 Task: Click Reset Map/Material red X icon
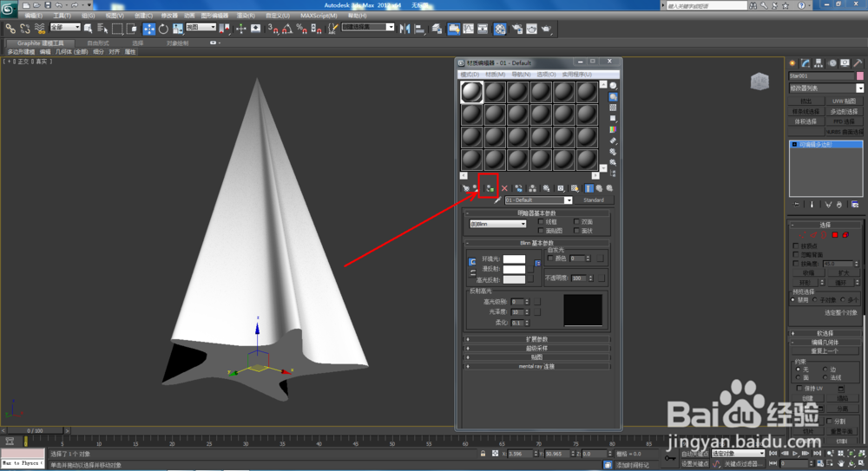tap(504, 189)
